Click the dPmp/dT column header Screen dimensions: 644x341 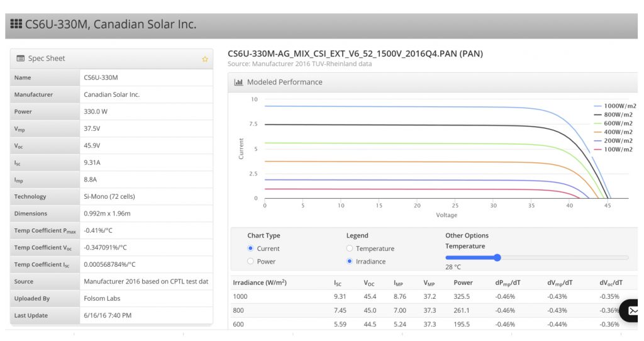508,282
